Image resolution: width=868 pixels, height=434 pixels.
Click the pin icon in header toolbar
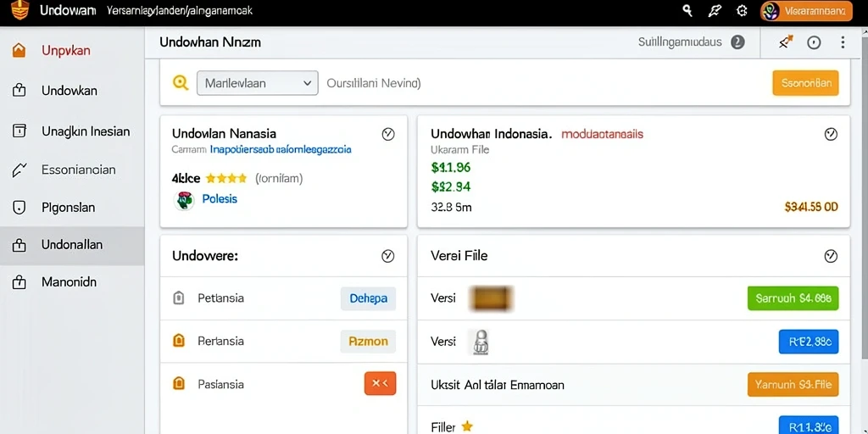(786, 42)
